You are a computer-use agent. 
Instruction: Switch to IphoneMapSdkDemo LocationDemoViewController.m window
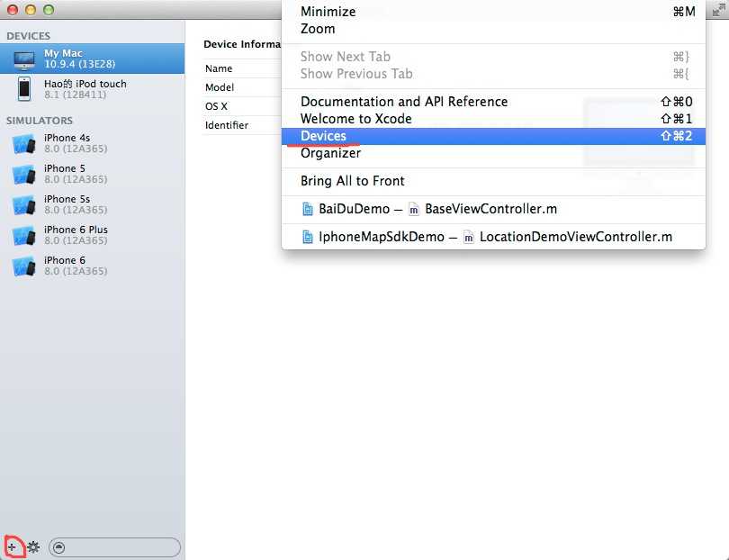point(493,237)
